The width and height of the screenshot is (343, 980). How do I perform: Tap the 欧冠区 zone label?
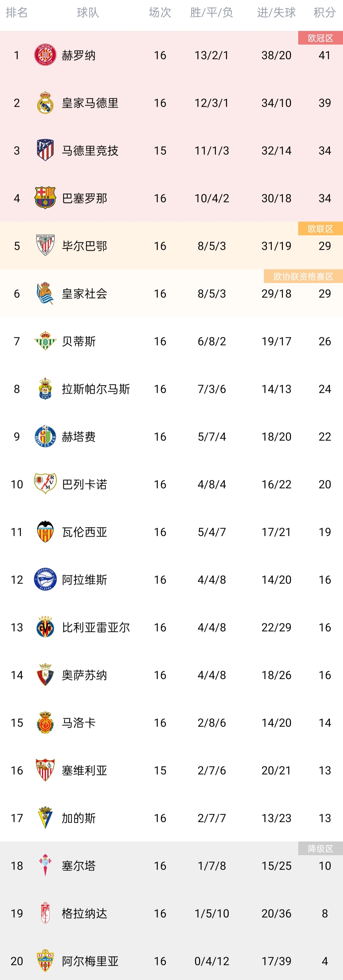(320, 38)
